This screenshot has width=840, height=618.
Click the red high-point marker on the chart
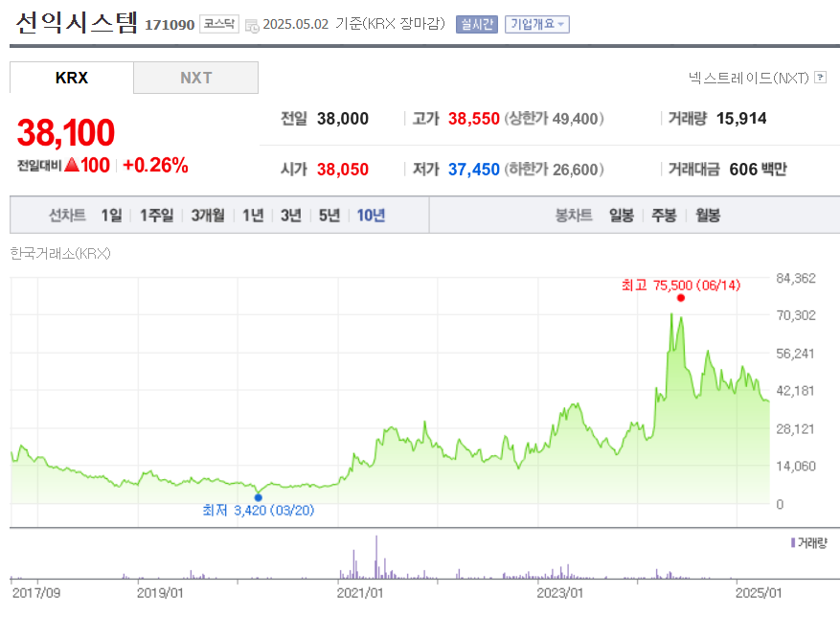[681, 298]
